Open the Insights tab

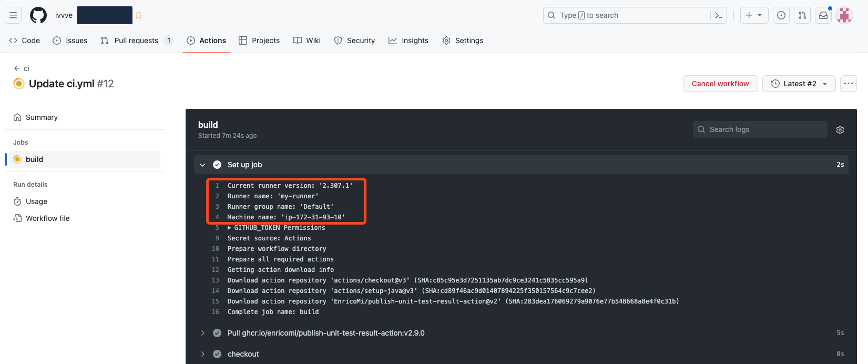coord(409,41)
